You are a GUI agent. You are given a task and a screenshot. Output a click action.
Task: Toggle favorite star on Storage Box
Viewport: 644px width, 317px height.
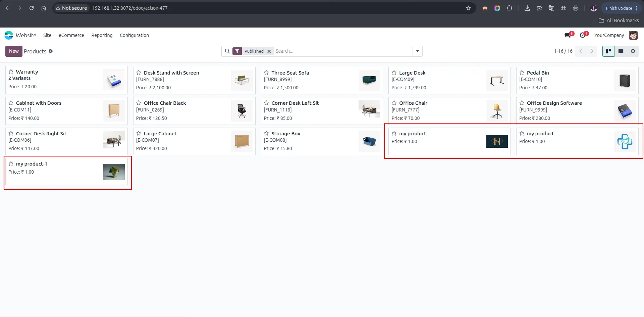(266, 133)
